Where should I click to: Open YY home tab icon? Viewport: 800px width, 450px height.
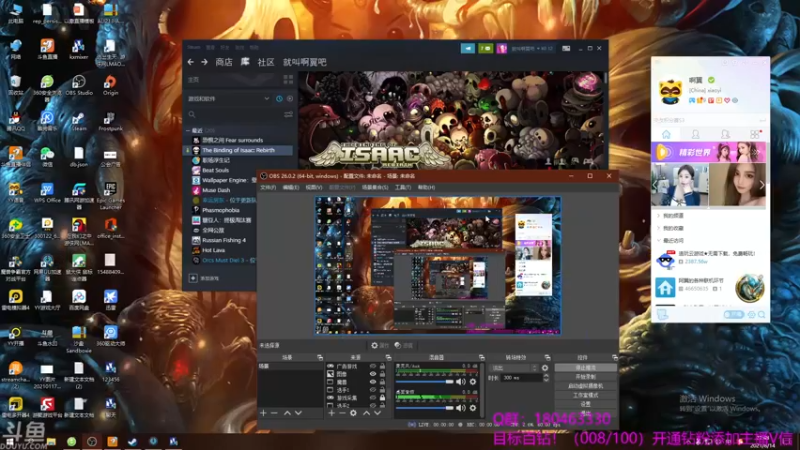[x=666, y=134]
